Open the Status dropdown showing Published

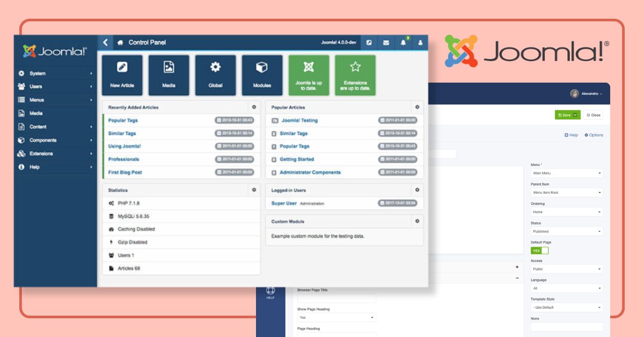point(567,231)
